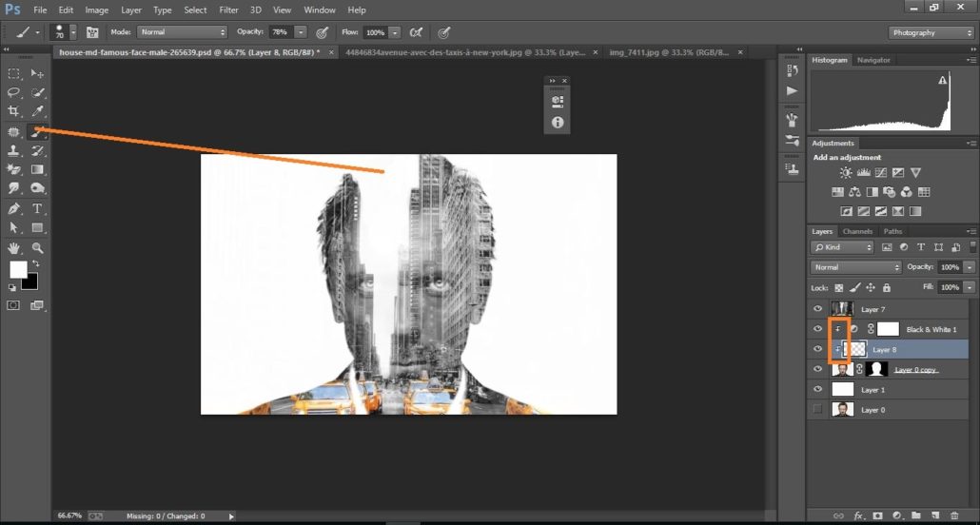
Task: Open the layer filter Kind dropdown
Action: (x=842, y=247)
